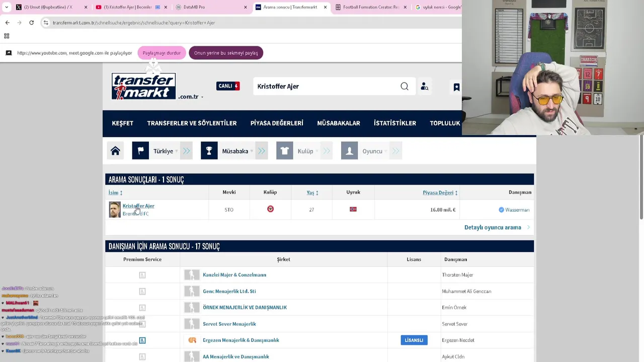
Task: Click the person icon beside Oyuncu
Action: (x=349, y=151)
